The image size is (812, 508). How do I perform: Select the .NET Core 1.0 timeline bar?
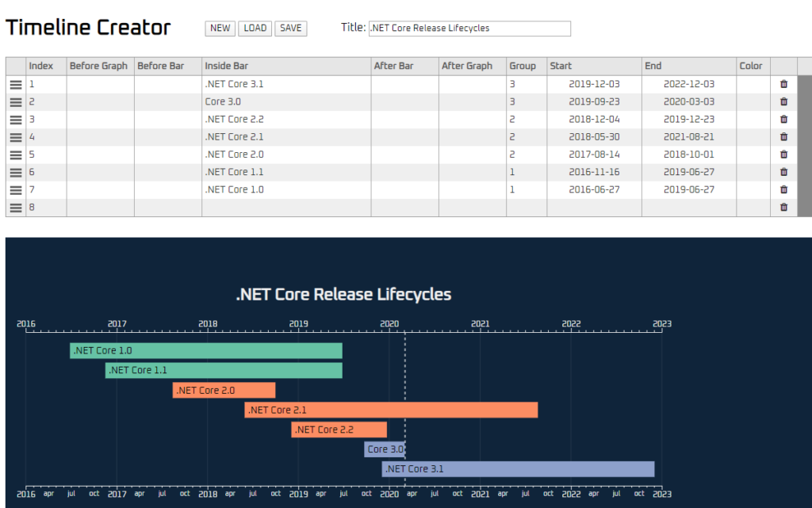pos(206,351)
